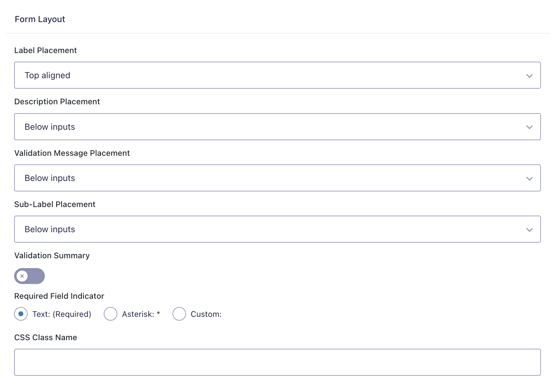Enable the Validation Summary toggle
The height and width of the screenshot is (392, 555).
pos(29,276)
